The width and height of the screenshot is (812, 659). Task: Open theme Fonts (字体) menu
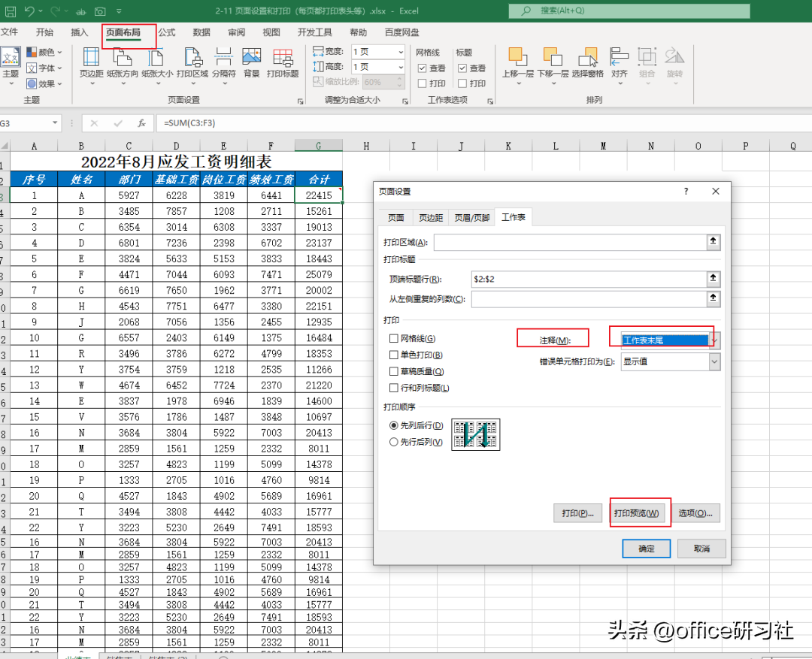44,68
